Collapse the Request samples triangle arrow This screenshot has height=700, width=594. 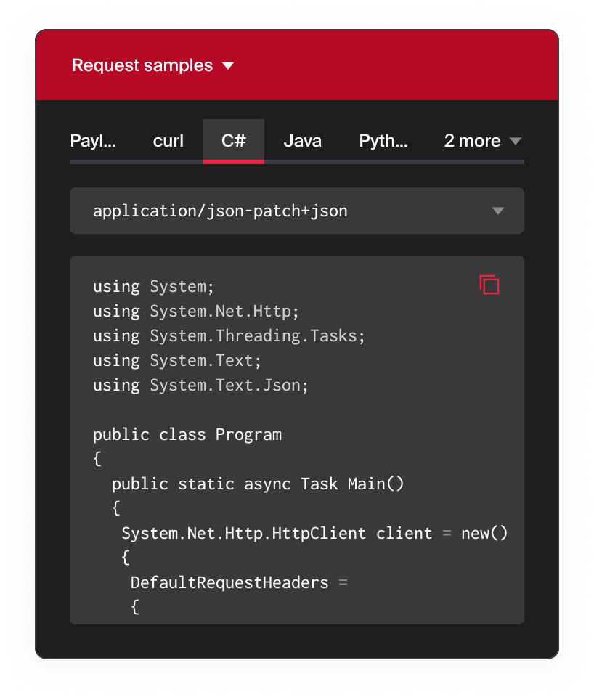(228, 66)
